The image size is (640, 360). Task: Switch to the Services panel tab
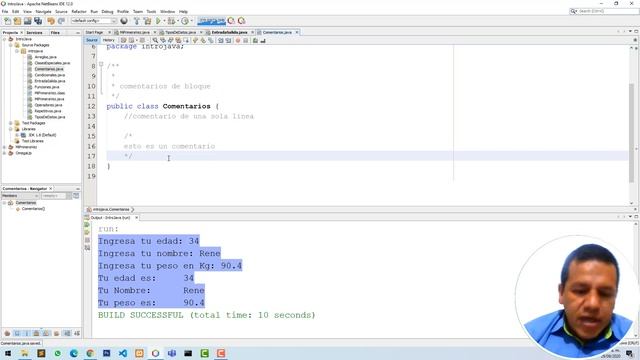click(34, 32)
